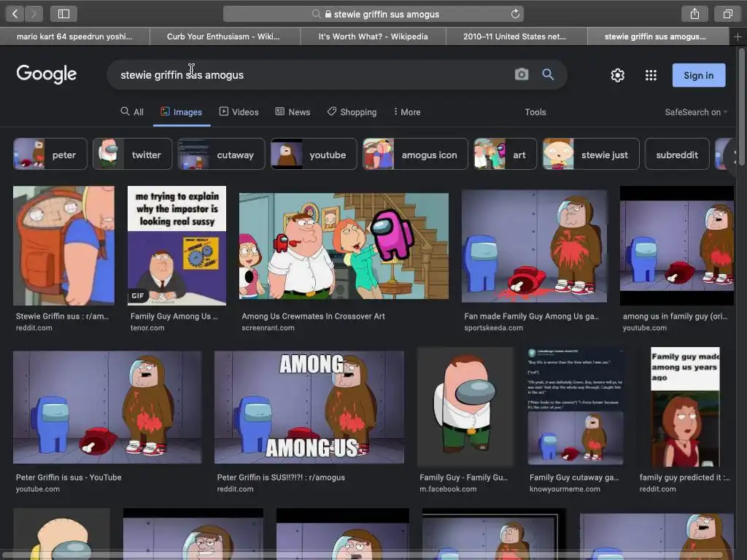
Task: Select the cutaway suggestion chip
Action: (221, 155)
